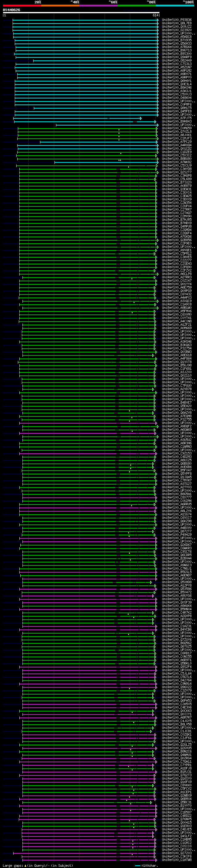The image size is (197, 868).
Task: Select the label UniRef100_A3XQC9
Action: click(177, 301)
